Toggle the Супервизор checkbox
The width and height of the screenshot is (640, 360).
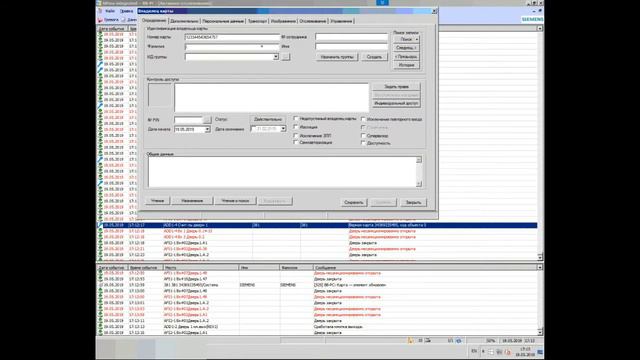363,136
